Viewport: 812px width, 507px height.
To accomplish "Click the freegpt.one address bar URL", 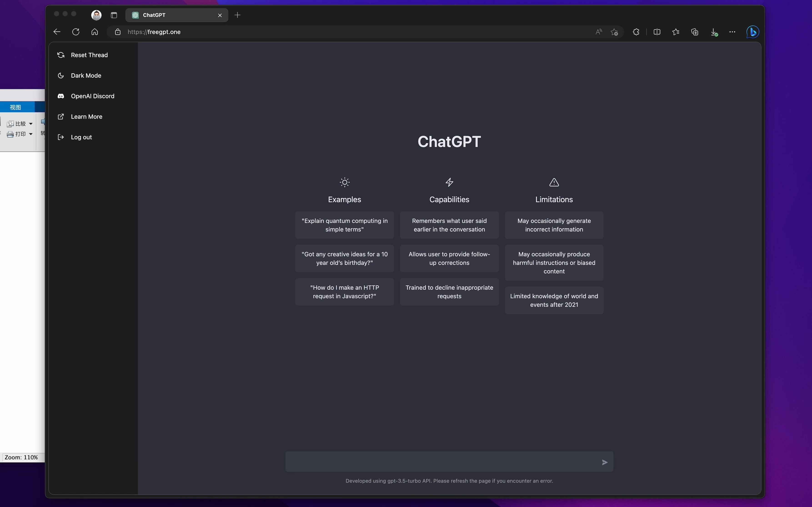I will click(154, 32).
